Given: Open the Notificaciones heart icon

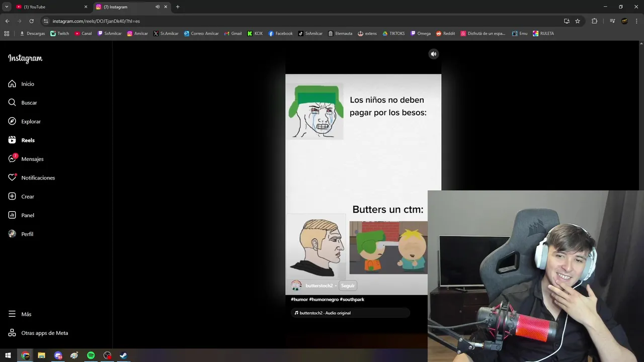Looking at the screenshot, I should 12,177.
